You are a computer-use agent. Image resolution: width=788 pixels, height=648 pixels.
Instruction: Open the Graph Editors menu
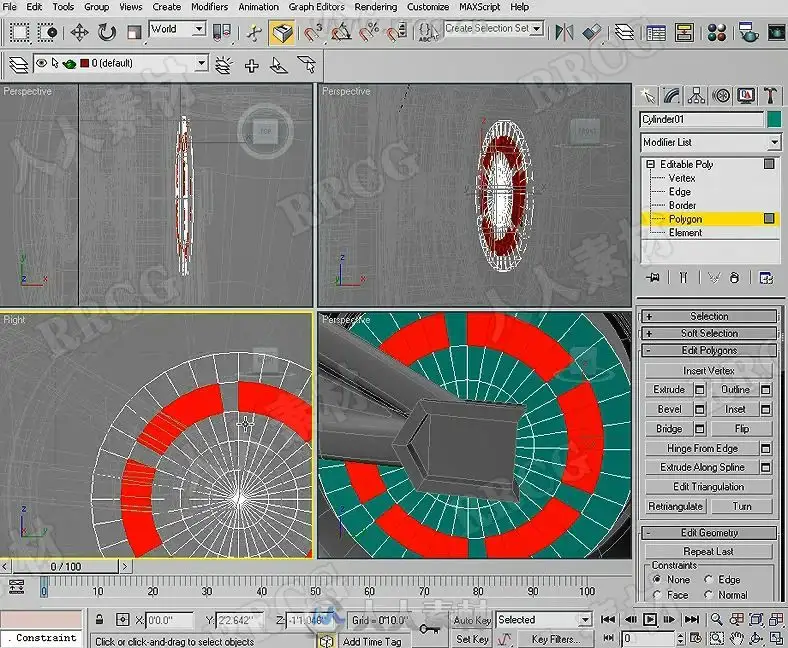[317, 6]
